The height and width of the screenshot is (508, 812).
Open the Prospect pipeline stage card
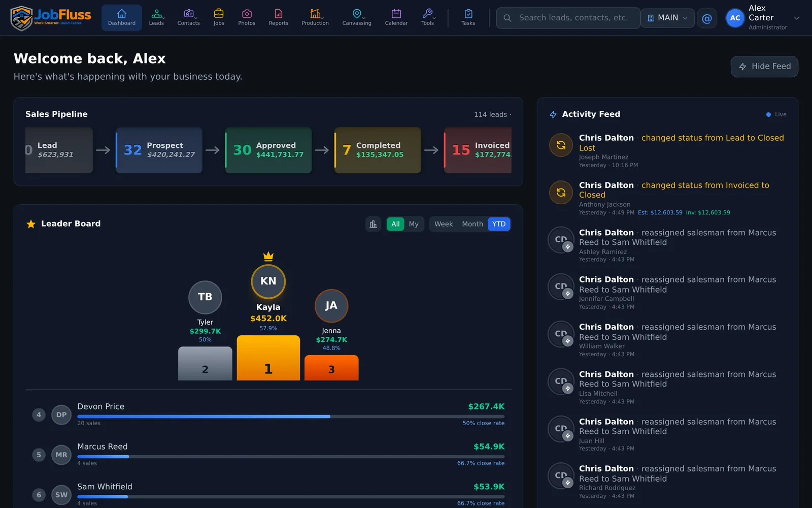159,150
